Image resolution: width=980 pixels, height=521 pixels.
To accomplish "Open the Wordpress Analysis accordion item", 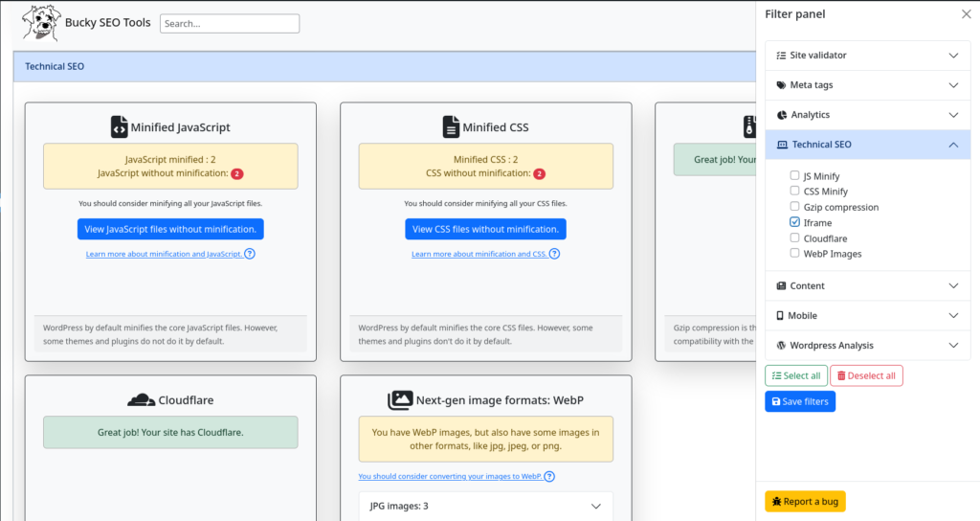I will tap(867, 345).
